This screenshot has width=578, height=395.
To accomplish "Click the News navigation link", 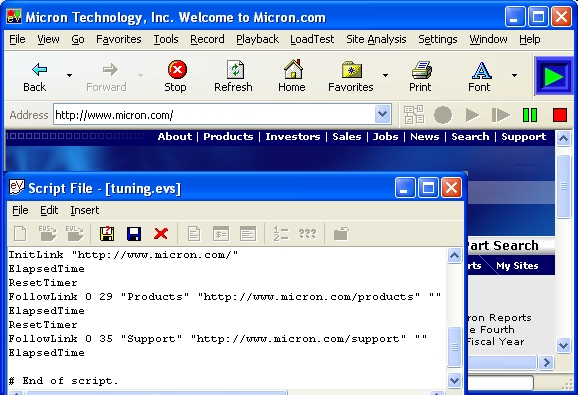I will (425, 137).
